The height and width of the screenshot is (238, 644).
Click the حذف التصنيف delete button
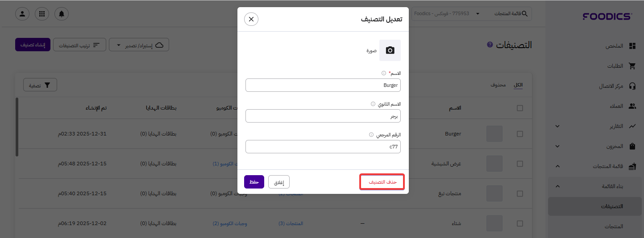click(x=382, y=182)
